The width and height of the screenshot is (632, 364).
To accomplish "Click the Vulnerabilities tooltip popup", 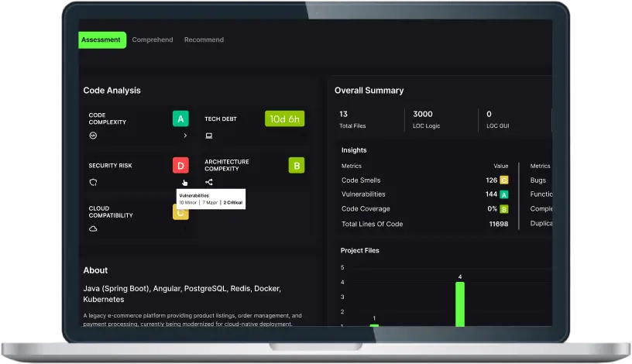I will (x=211, y=199).
